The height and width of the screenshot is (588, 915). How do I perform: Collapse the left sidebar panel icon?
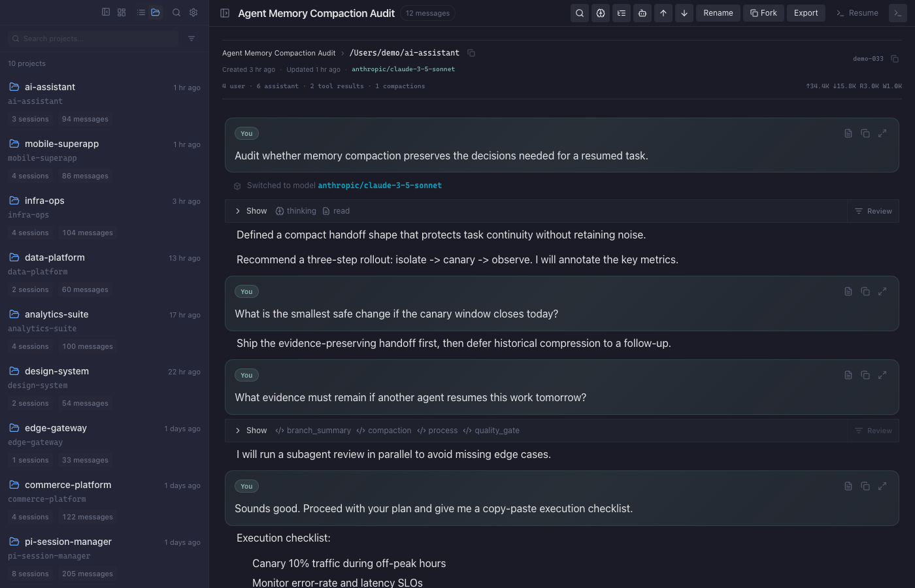(106, 12)
